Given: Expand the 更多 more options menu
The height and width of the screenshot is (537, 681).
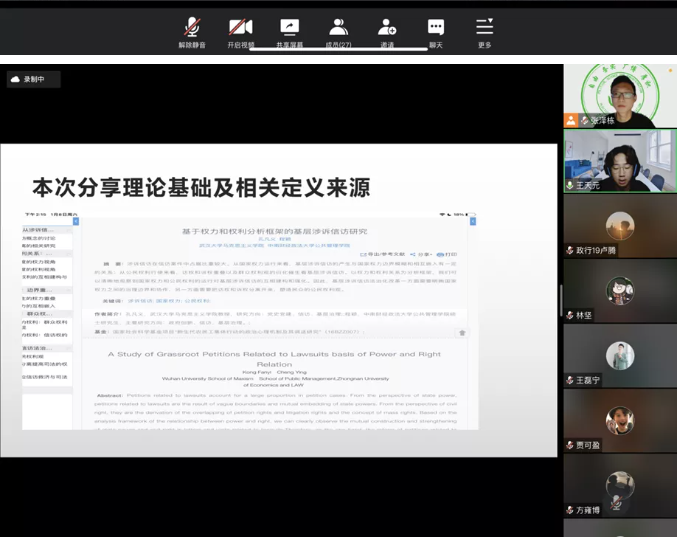Looking at the screenshot, I should coord(485,29).
